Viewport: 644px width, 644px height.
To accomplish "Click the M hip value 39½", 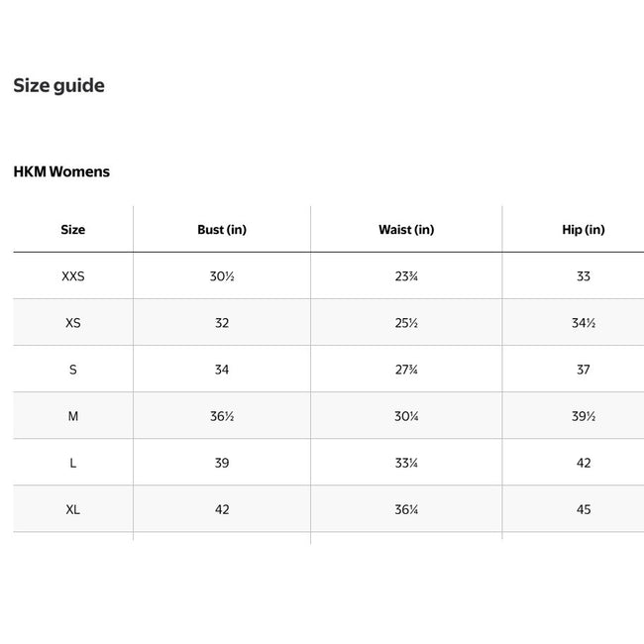I will [x=583, y=416].
